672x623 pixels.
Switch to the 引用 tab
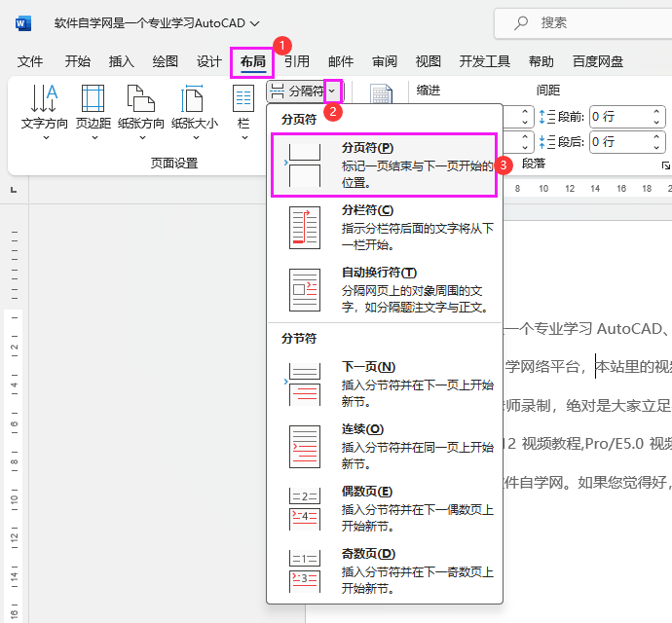(x=297, y=61)
